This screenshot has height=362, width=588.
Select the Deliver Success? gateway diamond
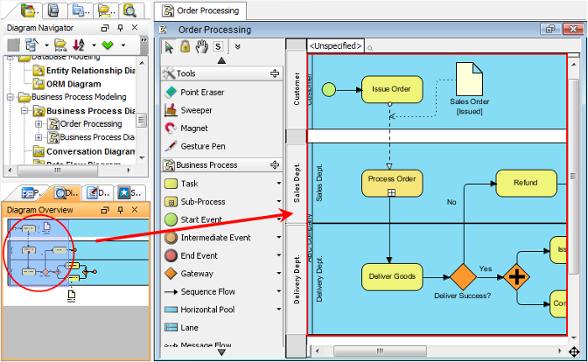point(463,277)
